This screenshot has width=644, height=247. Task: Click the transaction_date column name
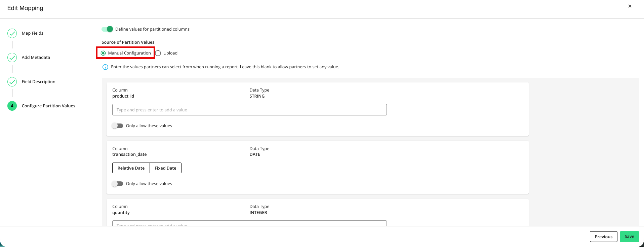(x=129, y=154)
